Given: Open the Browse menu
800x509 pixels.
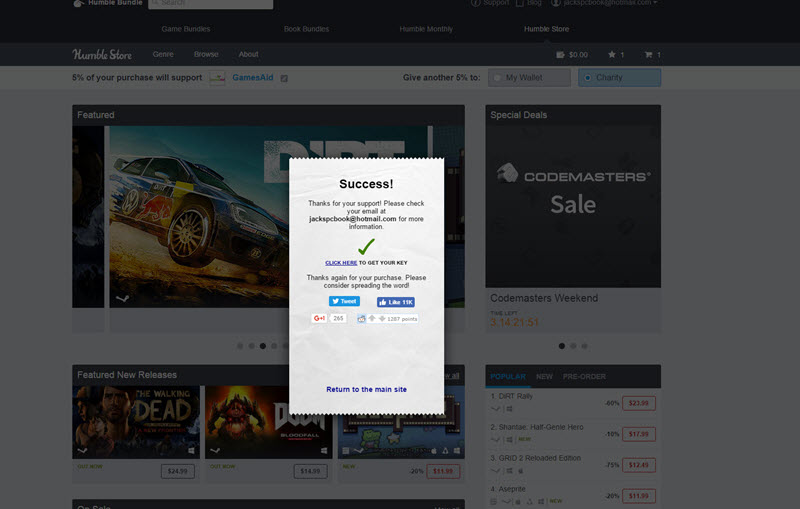Looking at the screenshot, I should click(206, 54).
